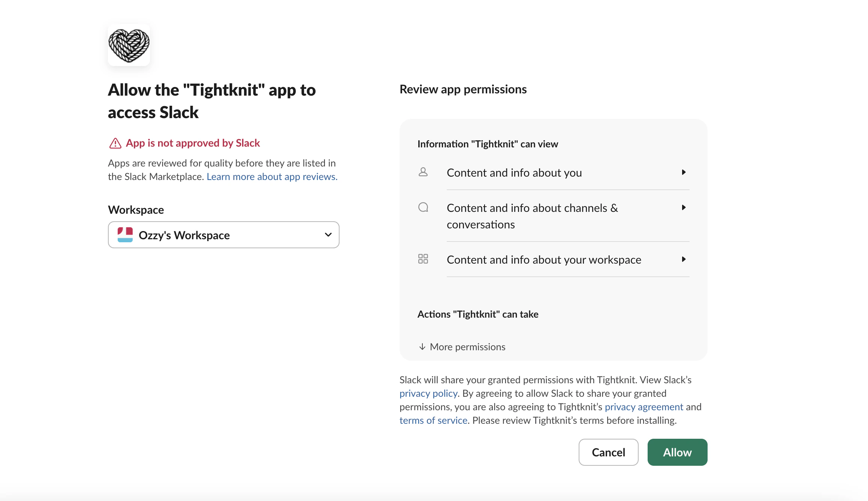
Task: Click the Ozzy's Workspace logo icon
Action: point(125,235)
